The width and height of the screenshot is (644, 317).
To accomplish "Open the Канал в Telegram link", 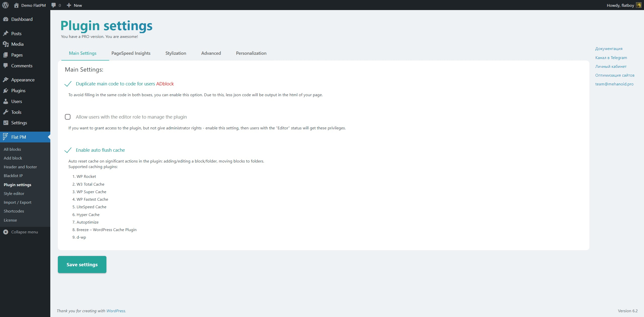I will [611, 58].
